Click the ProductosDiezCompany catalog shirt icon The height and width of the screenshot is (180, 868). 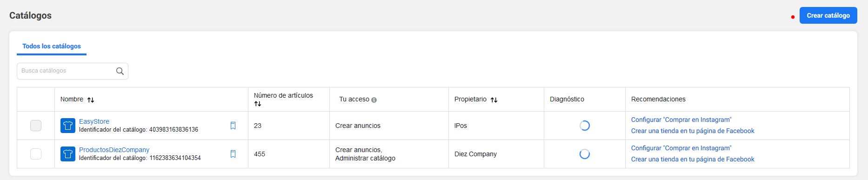pyautogui.click(x=68, y=154)
